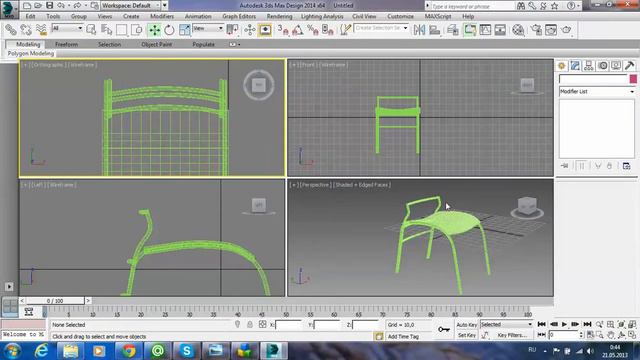Open the Create Selection Set dropdown
The image size is (640, 360).
pyautogui.click(x=381, y=28)
